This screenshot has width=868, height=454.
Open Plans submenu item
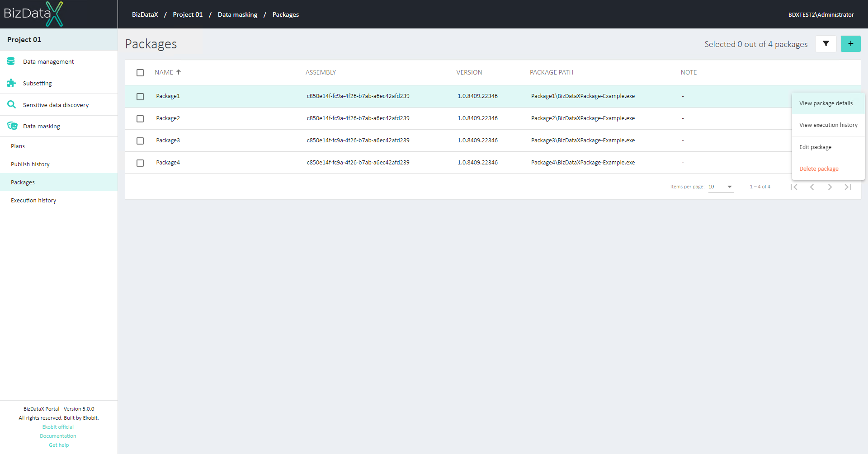point(59,146)
